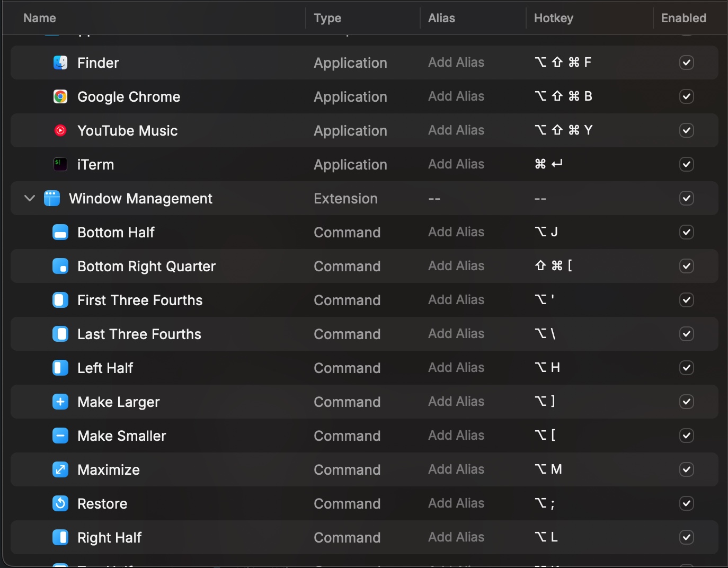Add Alias for Right Half command
Screen dimensions: 728x568
click(x=456, y=537)
